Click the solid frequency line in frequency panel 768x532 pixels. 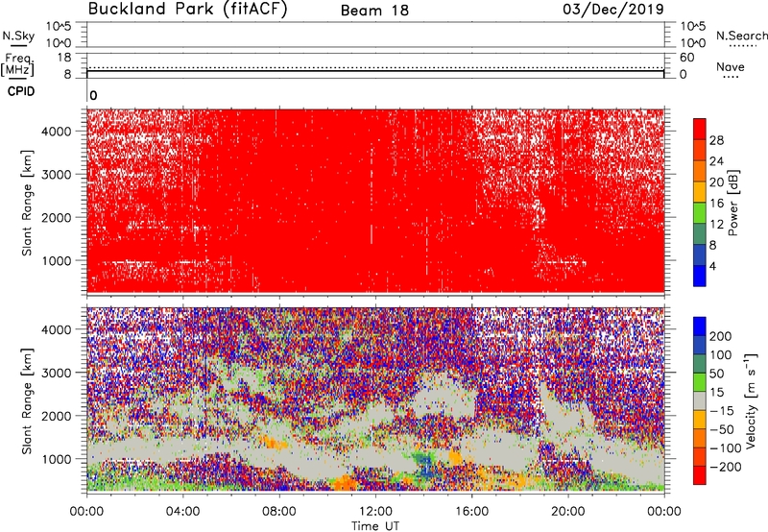[x=375, y=71]
